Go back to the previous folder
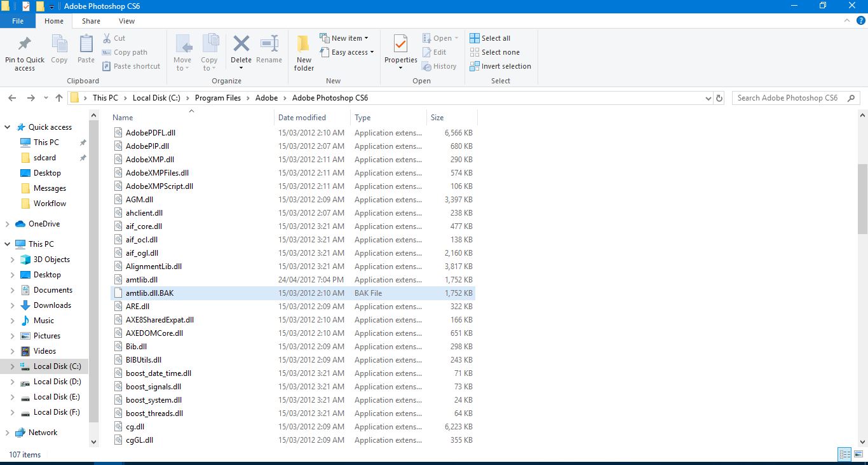 pyautogui.click(x=12, y=98)
